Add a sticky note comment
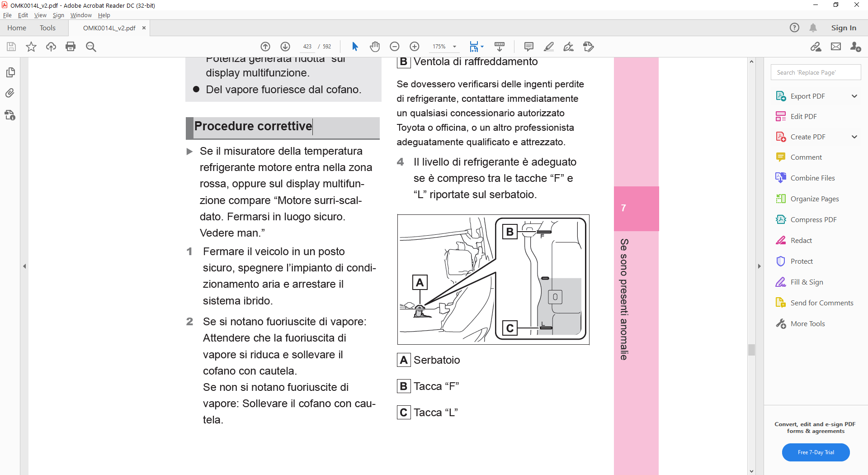 529,47
